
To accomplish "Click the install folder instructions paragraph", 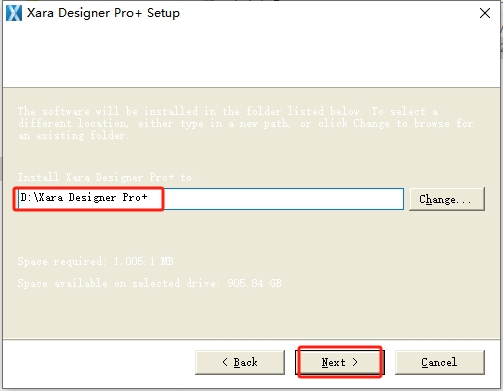I will click(x=246, y=123).
